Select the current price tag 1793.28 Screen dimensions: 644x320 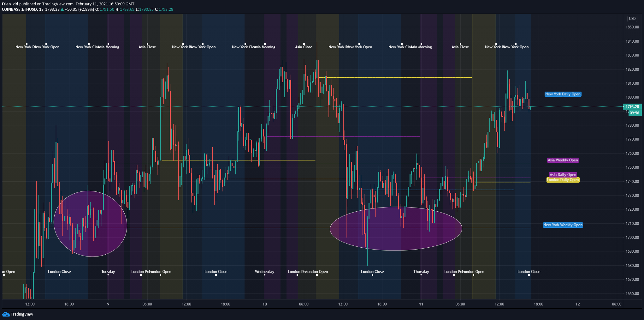pyautogui.click(x=632, y=107)
